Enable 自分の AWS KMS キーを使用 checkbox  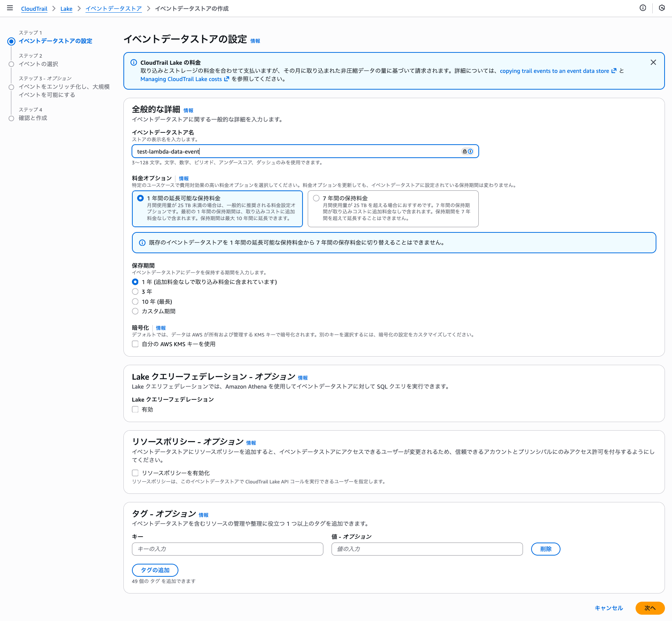pyautogui.click(x=135, y=344)
